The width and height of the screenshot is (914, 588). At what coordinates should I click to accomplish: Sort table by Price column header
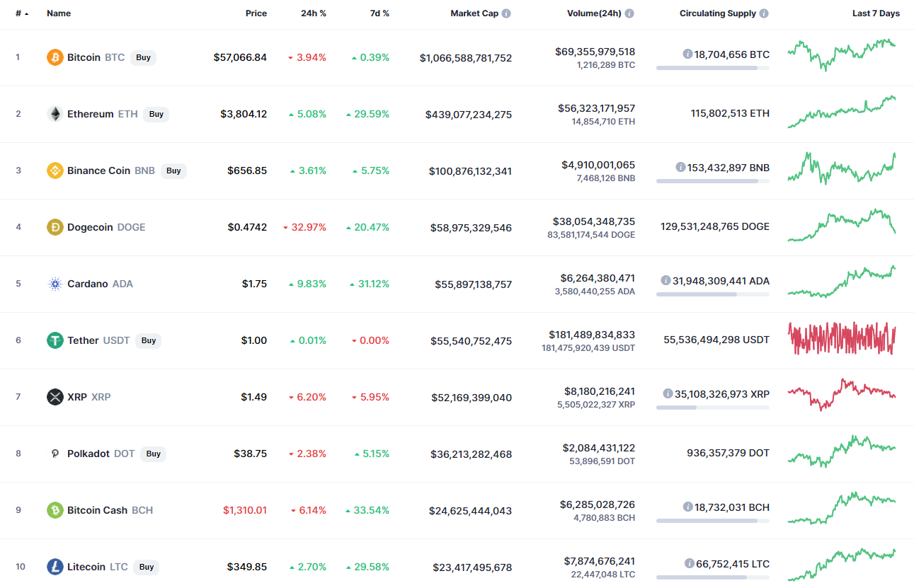pyautogui.click(x=256, y=13)
